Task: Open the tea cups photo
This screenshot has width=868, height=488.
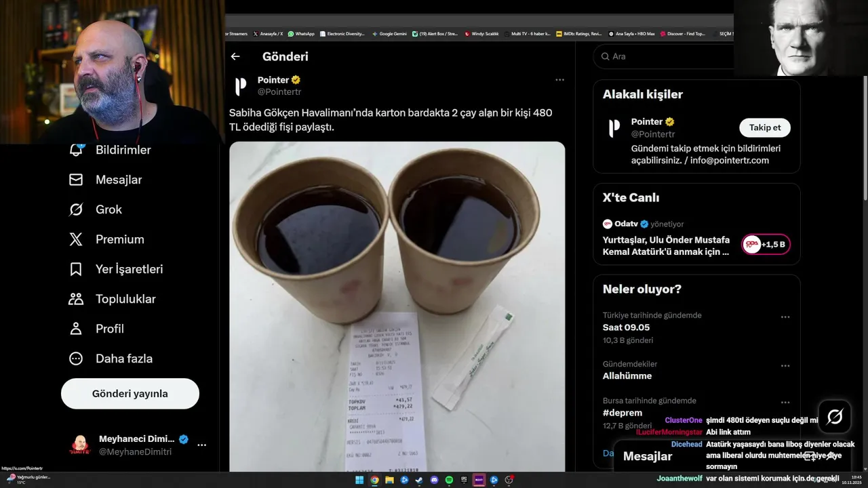Action: [397, 306]
